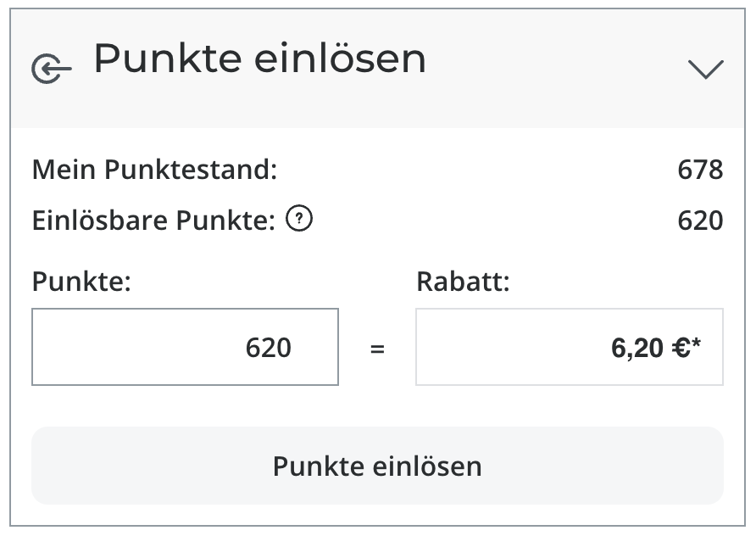Click the equals sign between fields
The width and height of the screenshot is (756, 536).
pos(377,349)
